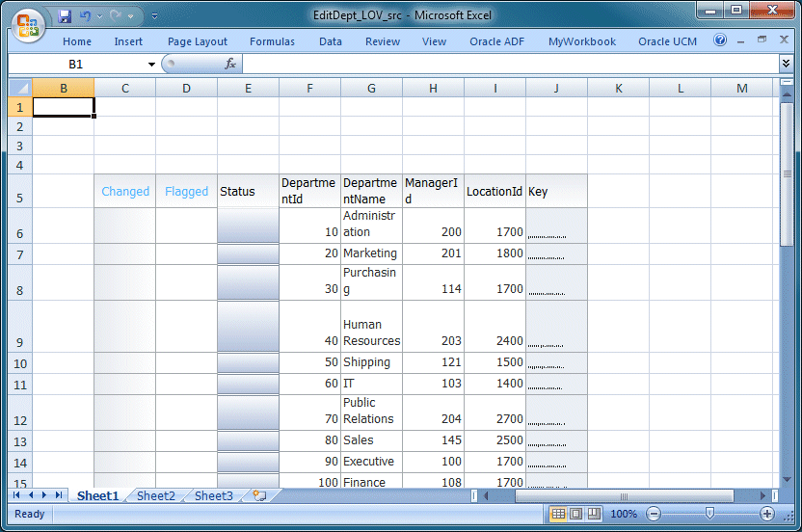Customize the Quick Access Toolbar
The width and height of the screenshot is (802, 532).
pos(154,16)
